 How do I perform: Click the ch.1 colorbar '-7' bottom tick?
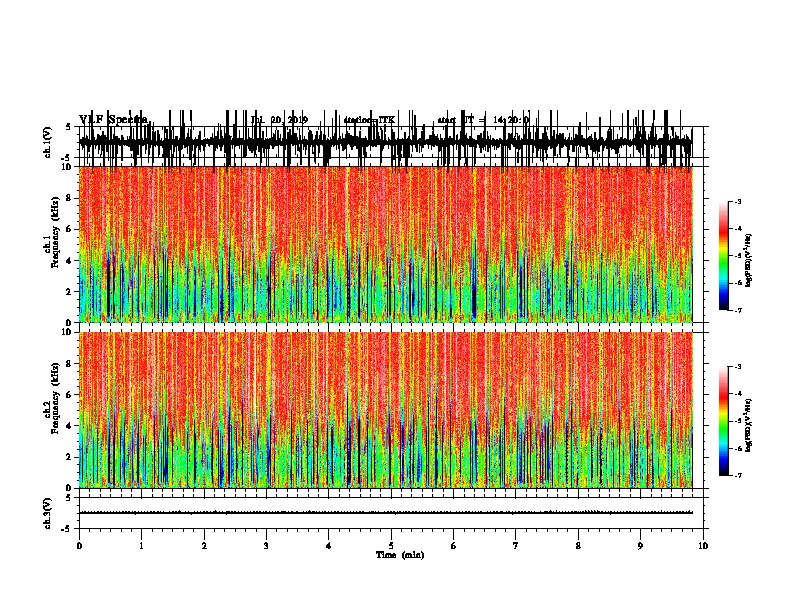click(738, 310)
